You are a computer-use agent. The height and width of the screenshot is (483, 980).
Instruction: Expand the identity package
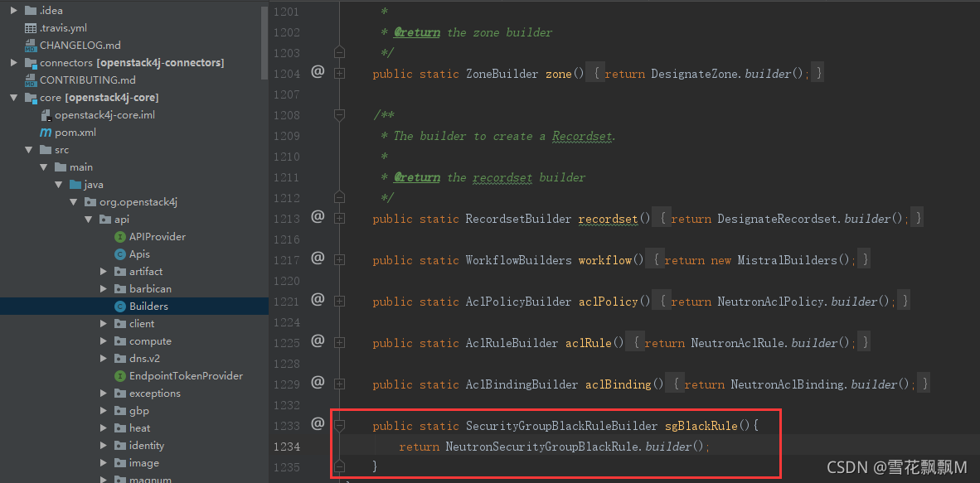[104, 446]
